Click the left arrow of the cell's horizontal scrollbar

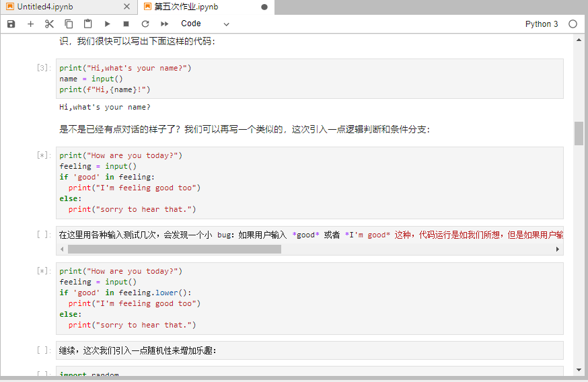[x=62, y=250]
